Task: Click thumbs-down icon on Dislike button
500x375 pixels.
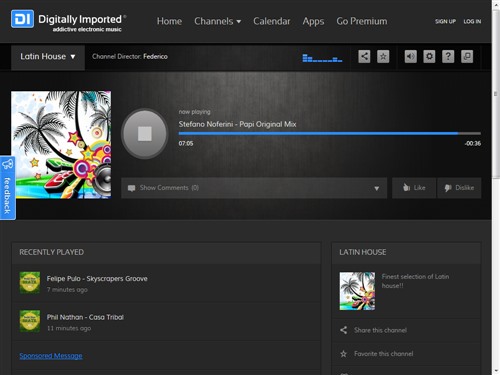Action: coord(448,188)
